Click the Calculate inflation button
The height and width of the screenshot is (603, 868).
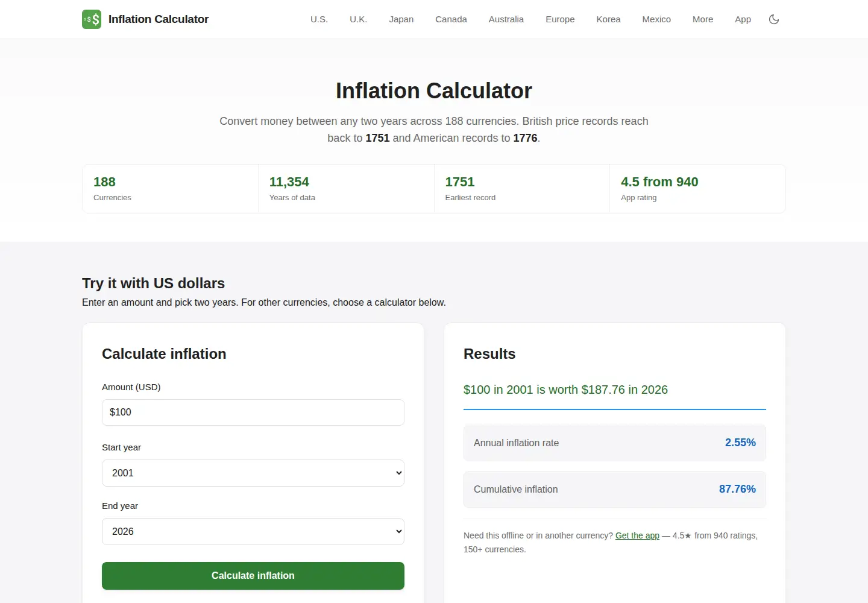(x=253, y=576)
